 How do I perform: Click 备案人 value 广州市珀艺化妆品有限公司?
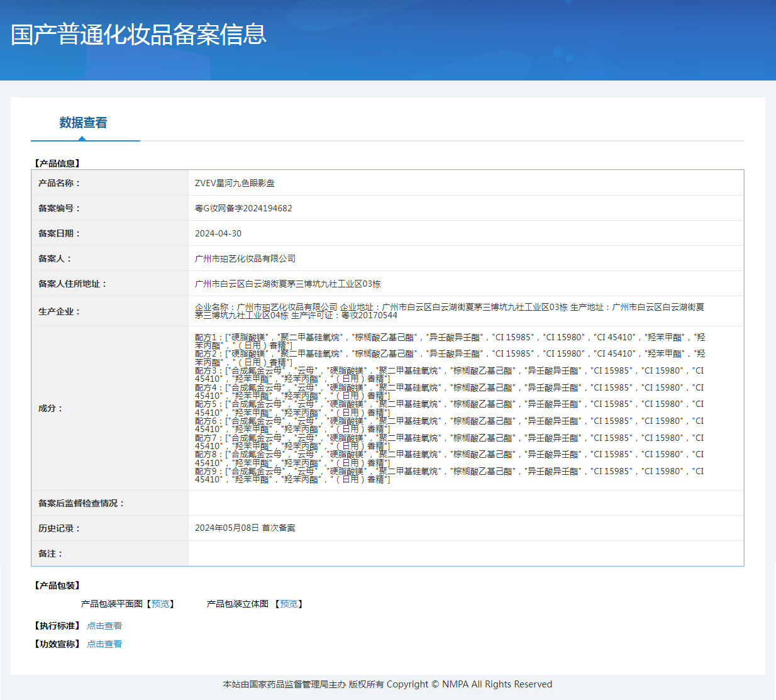tap(245, 258)
